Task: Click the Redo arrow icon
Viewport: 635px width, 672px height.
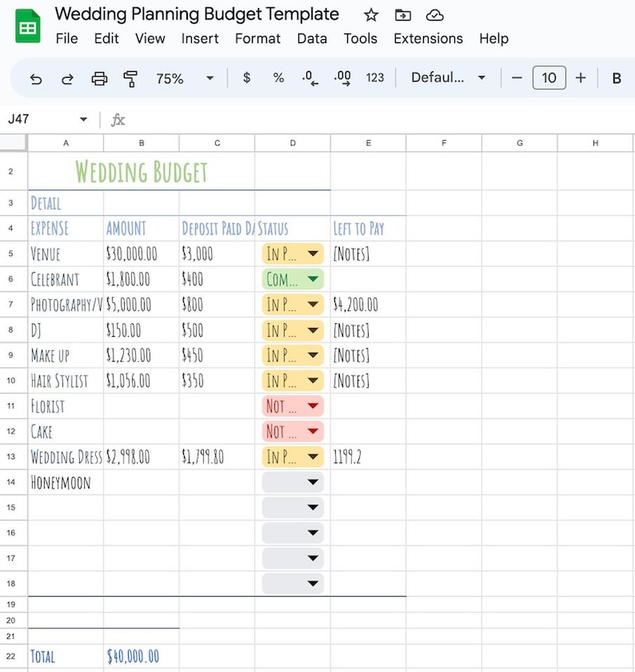Action: [x=67, y=78]
